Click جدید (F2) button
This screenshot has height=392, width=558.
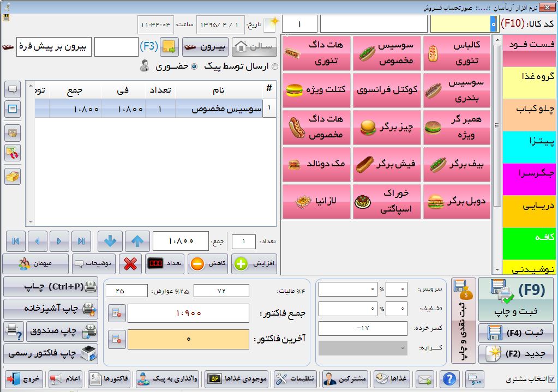click(516, 354)
